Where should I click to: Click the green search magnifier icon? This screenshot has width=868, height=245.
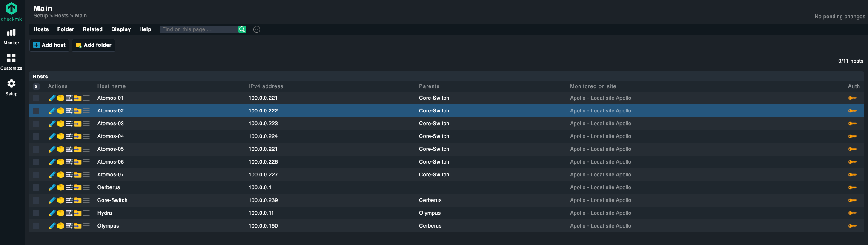coord(242,29)
